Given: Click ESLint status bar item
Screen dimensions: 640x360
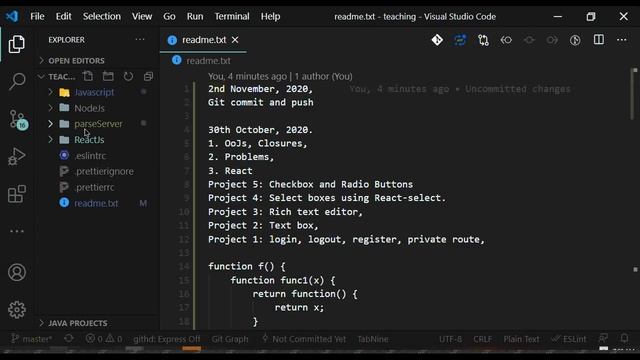Looking at the screenshot, I should click(569, 339).
